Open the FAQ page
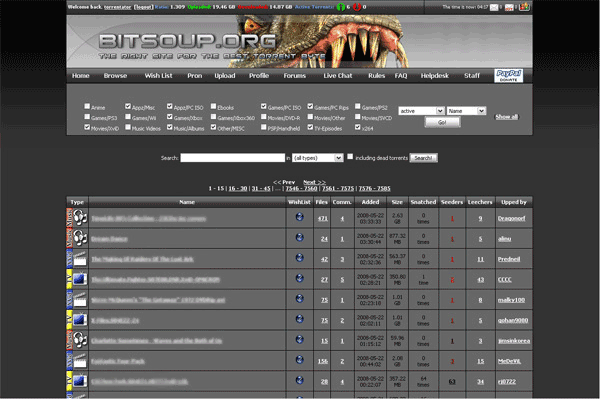 tap(401, 76)
